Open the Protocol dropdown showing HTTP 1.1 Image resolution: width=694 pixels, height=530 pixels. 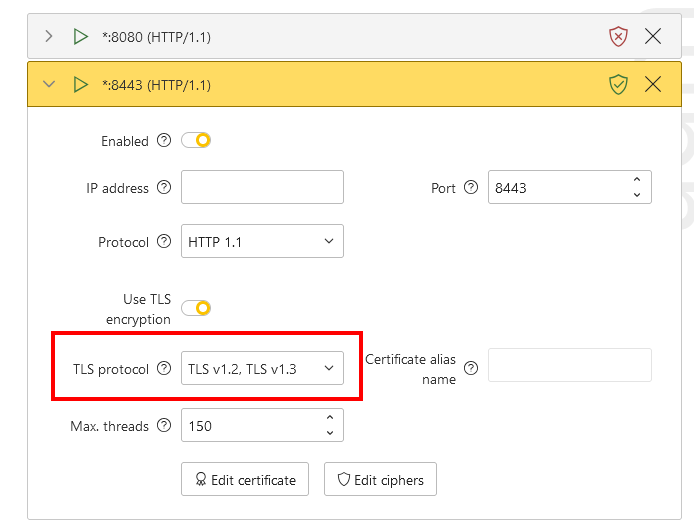(x=262, y=242)
